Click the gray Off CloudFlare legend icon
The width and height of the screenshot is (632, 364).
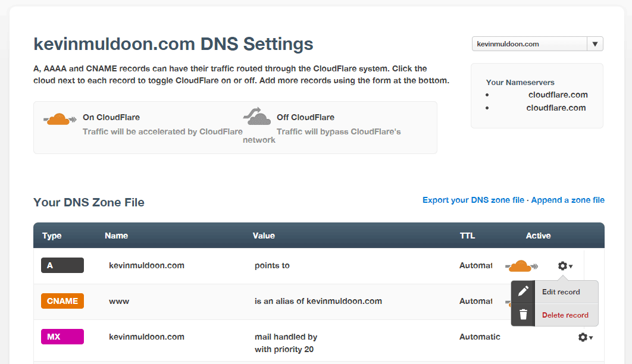click(x=256, y=117)
